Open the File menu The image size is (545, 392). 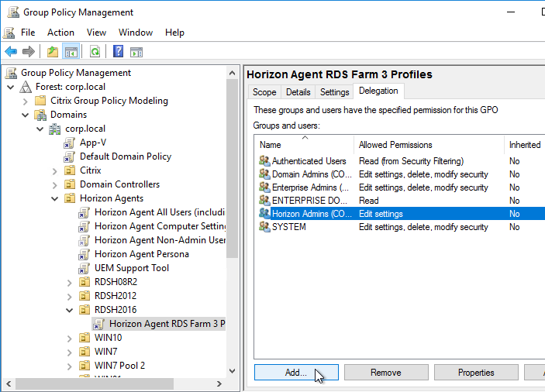[28, 33]
